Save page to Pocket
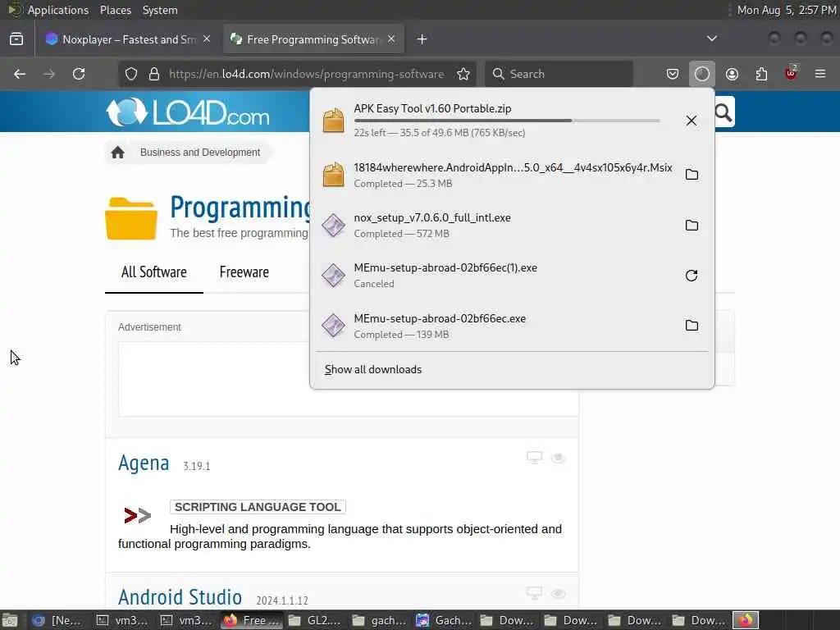The width and height of the screenshot is (840, 630). click(673, 74)
